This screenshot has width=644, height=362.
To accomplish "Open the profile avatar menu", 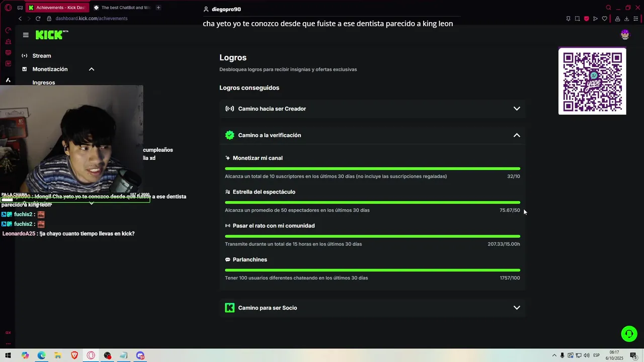I will click(x=625, y=35).
